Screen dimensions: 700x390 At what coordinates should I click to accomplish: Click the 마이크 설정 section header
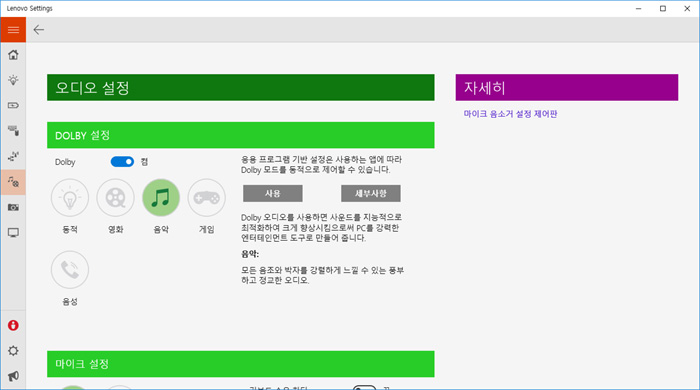(241, 364)
